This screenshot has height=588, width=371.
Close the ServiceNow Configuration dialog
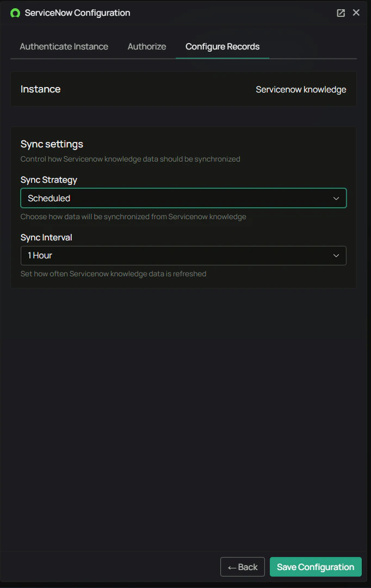coord(356,13)
